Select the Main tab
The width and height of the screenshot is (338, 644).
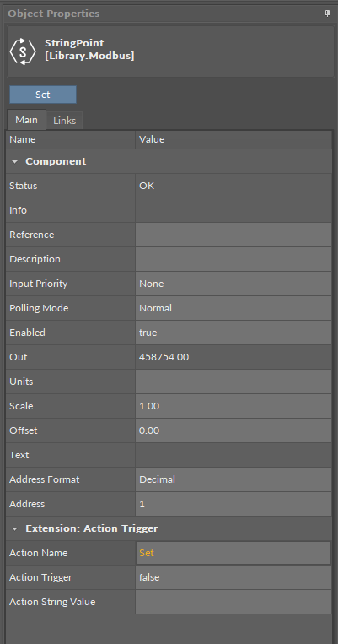[x=26, y=120]
